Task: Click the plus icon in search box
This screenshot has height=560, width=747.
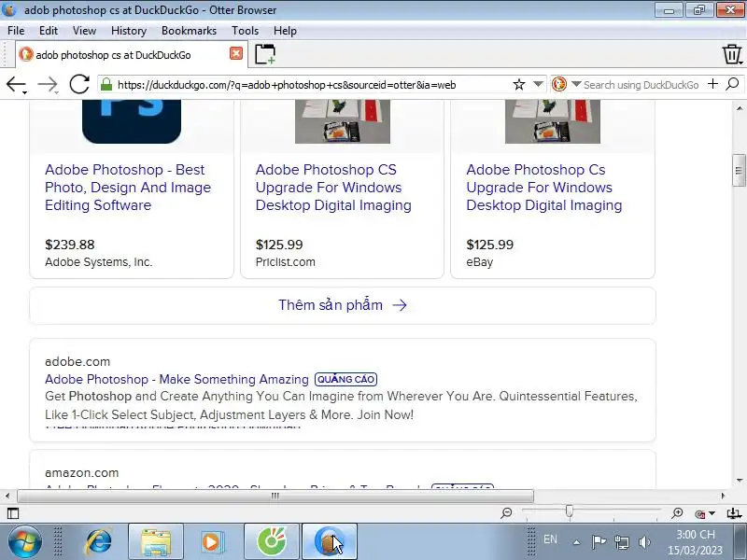Action: click(x=712, y=84)
